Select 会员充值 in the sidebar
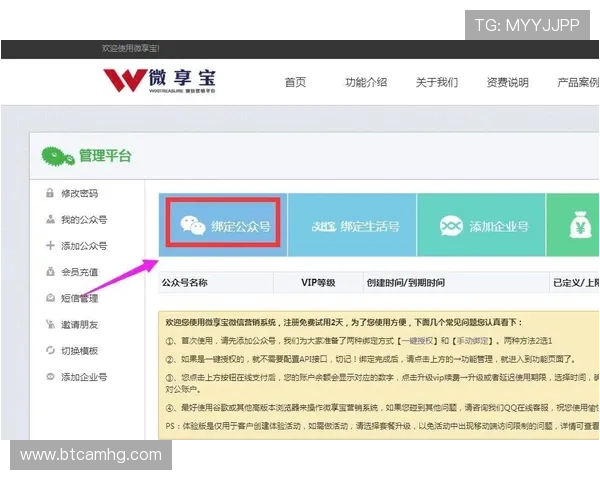 (79, 272)
